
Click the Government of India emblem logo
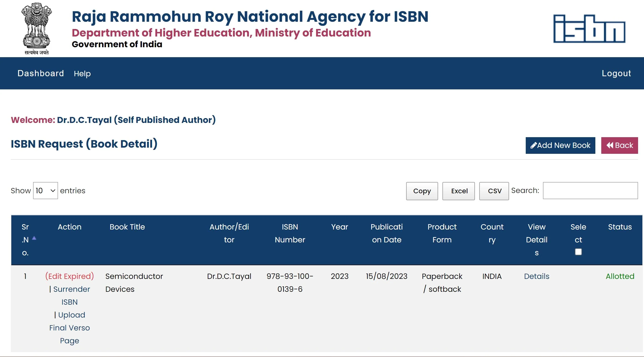pyautogui.click(x=37, y=28)
